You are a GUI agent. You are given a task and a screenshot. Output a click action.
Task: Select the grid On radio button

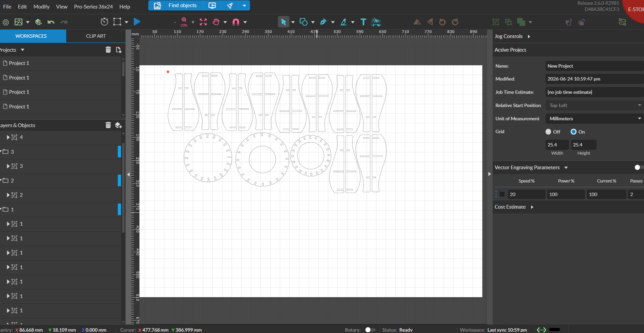pyautogui.click(x=574, y=132)
